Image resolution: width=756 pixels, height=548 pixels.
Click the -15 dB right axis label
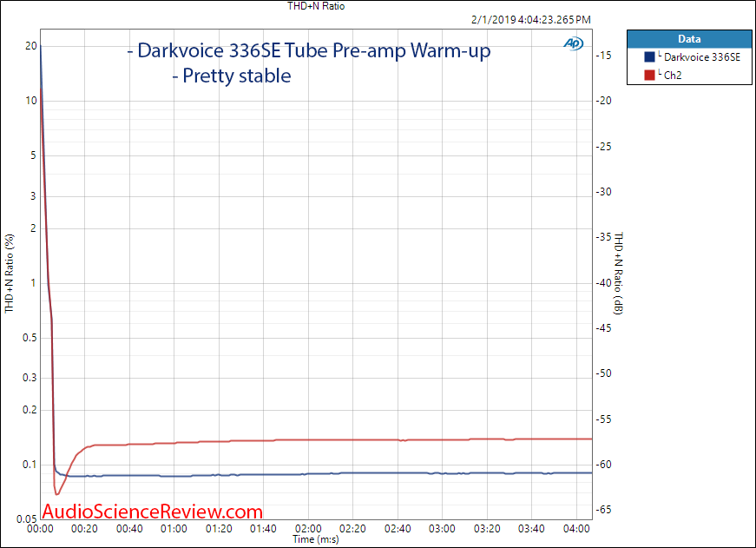click(603, 56)
